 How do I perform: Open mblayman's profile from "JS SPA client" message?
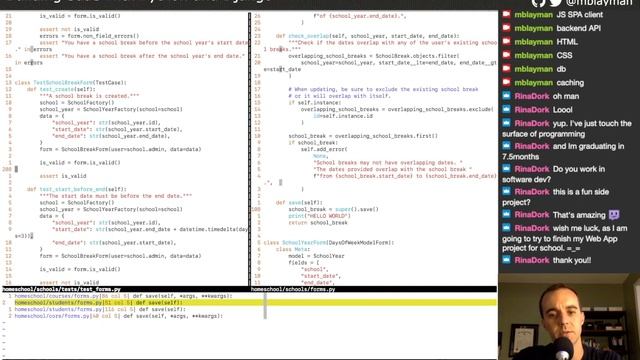click(533, 15)
